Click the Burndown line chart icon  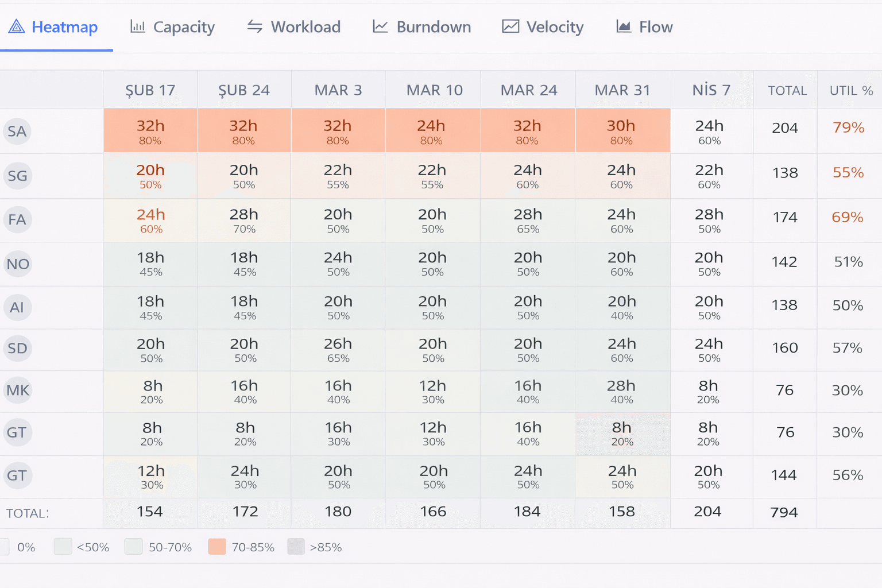(380, 26)
